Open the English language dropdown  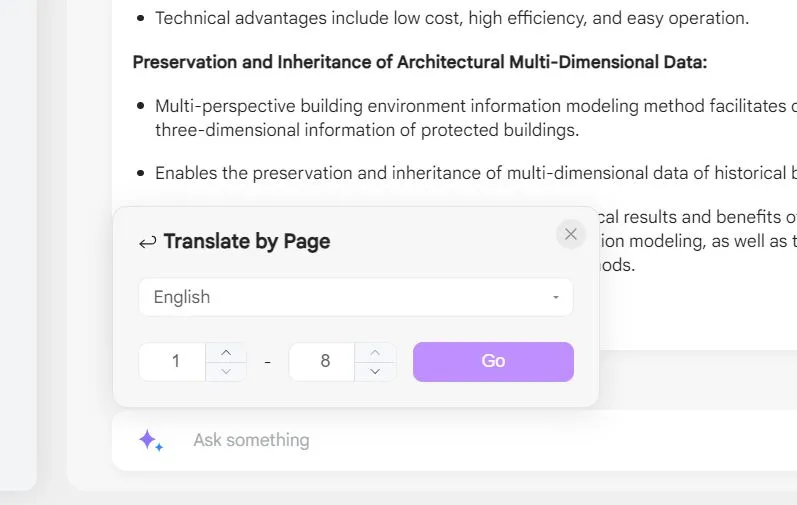355,297
